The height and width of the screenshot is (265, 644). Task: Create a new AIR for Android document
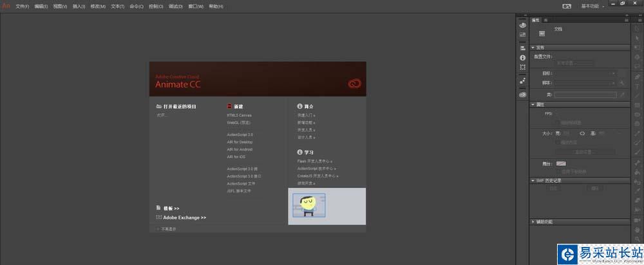(240, 149)
